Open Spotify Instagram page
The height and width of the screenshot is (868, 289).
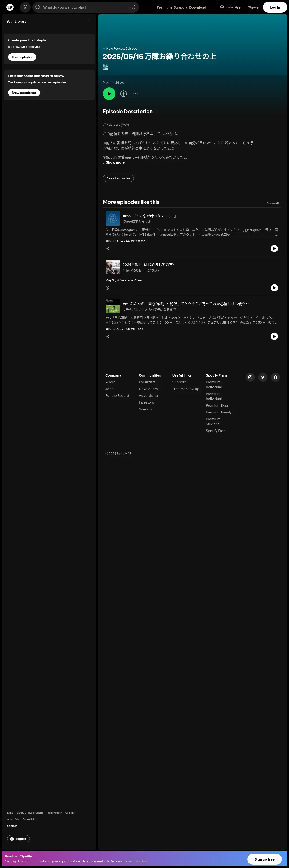point(250,377)
